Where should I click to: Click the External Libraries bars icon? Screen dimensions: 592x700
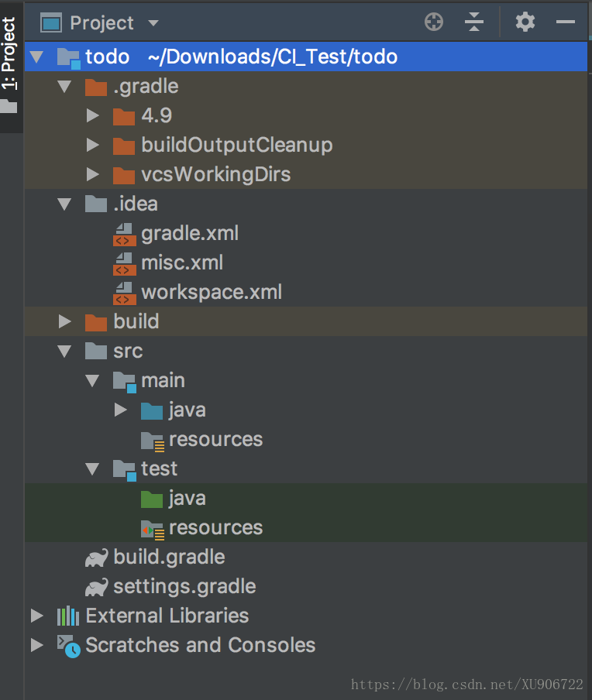point(68,616)
